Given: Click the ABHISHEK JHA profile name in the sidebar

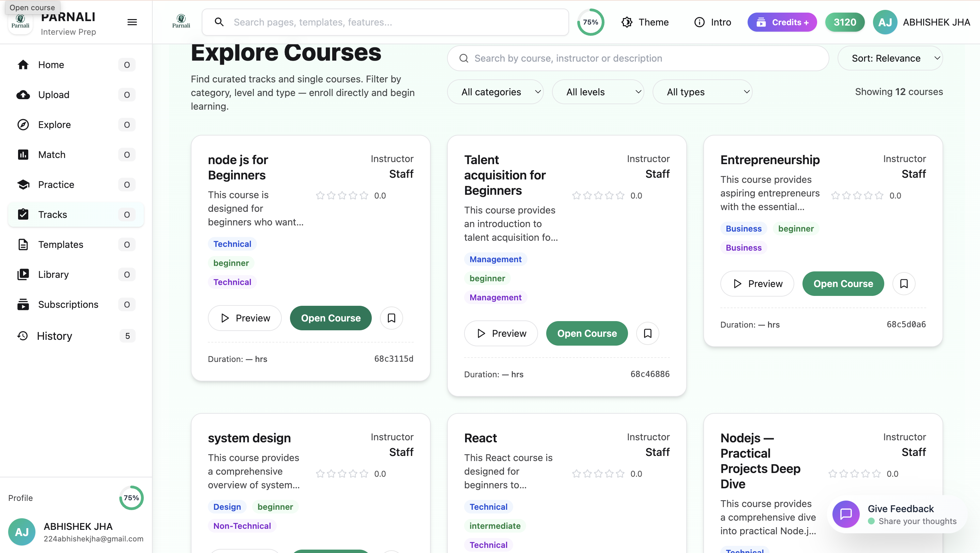Looking at the screenshot, I should point(78,526).
